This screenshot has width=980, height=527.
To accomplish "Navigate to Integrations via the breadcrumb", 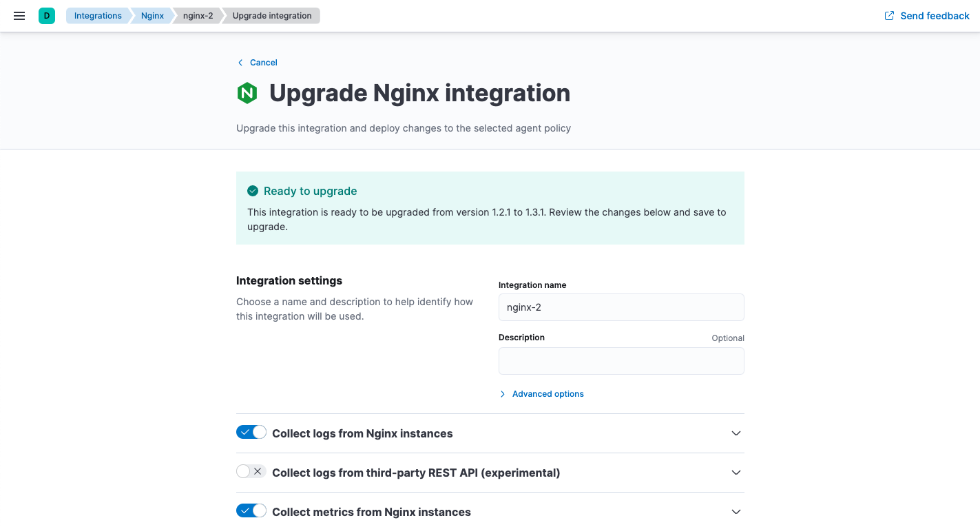I will point(98,15).
